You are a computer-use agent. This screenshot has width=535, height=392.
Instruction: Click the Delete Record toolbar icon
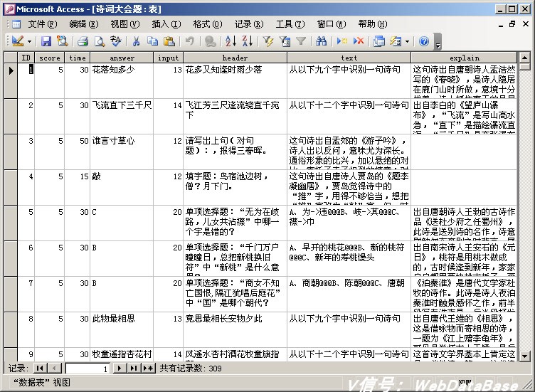coord(359,41)
